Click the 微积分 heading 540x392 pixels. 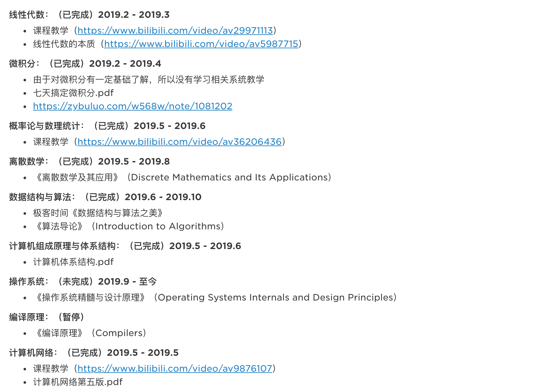[x=85, y=64]
